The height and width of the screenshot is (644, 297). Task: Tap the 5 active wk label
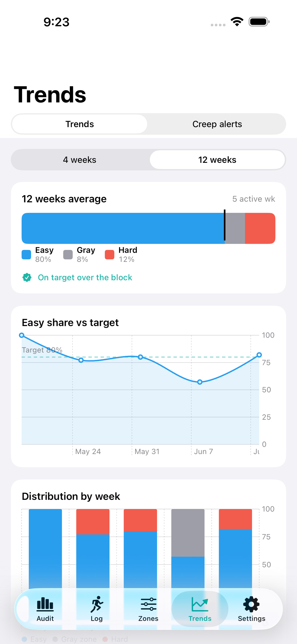coord(254,199)
